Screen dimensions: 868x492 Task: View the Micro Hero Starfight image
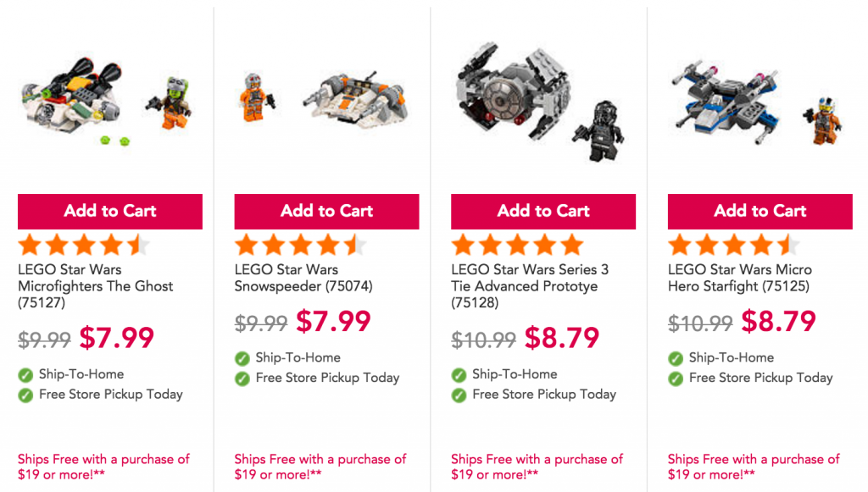pyautogui.click(x=757, y=106)
